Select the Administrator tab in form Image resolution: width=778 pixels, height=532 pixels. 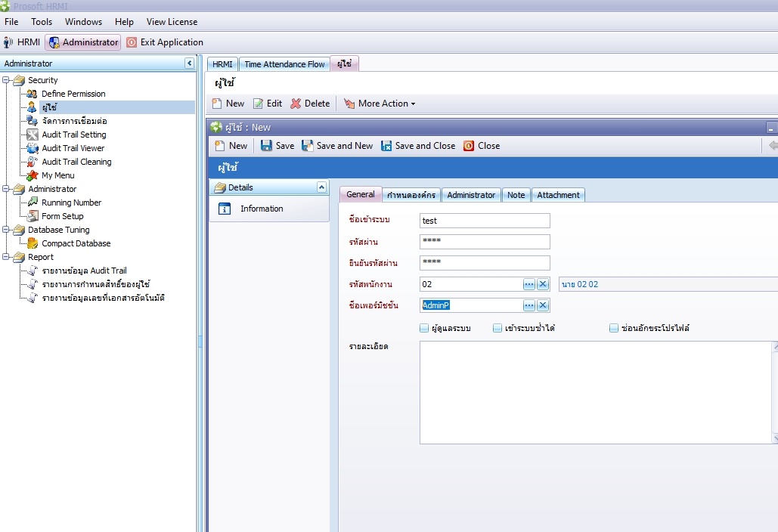click(471, 195)
